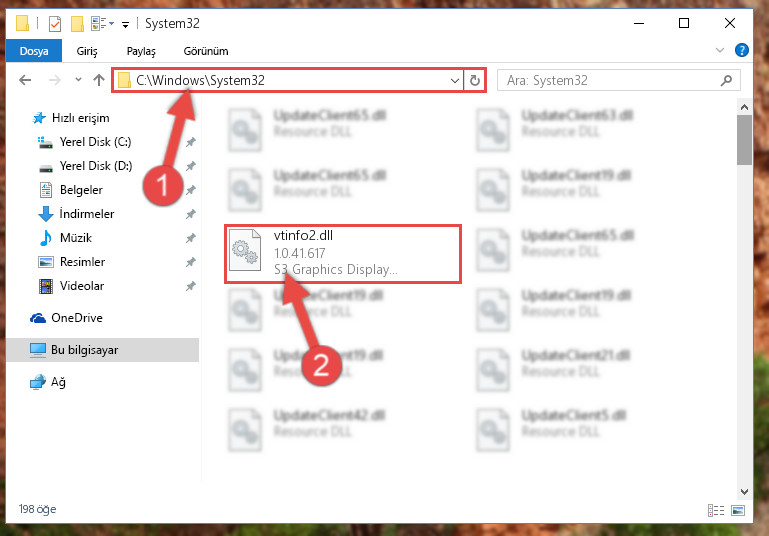Click the Ara: System32 search field

click(x=610, y=80)
